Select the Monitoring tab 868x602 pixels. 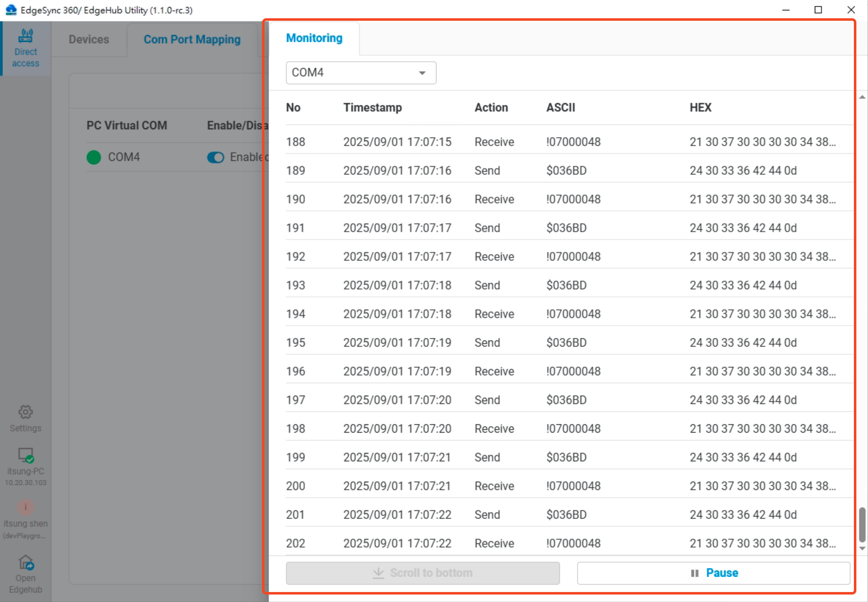coord(314,37)
